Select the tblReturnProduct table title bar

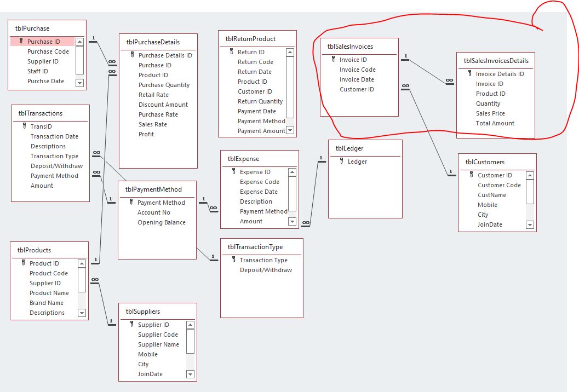click(x=257, y=39)
